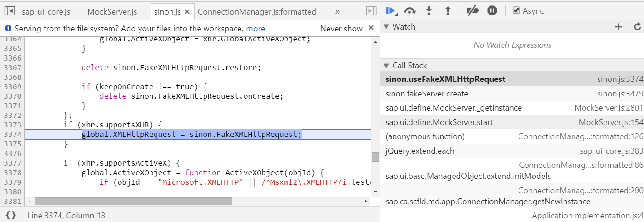Open ConnectionManager.js:formatted tab
Image resolution: width=644 pixels, height=222 pixels.
[257, 11]
